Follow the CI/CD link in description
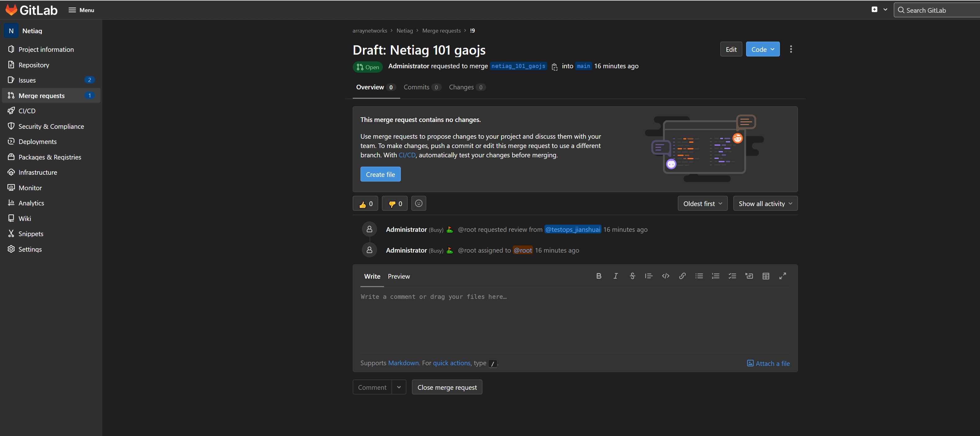 coord(407,155)
